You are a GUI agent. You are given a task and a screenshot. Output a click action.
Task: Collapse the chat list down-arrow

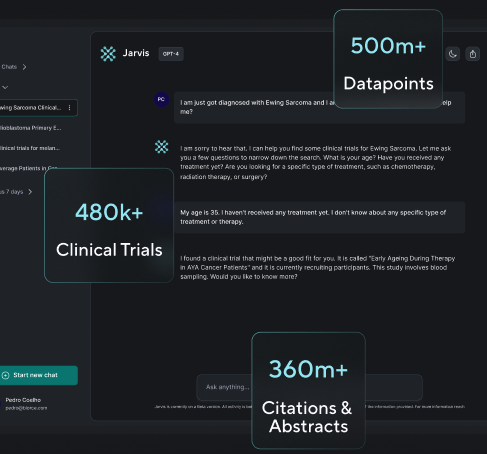pos(5,87)
